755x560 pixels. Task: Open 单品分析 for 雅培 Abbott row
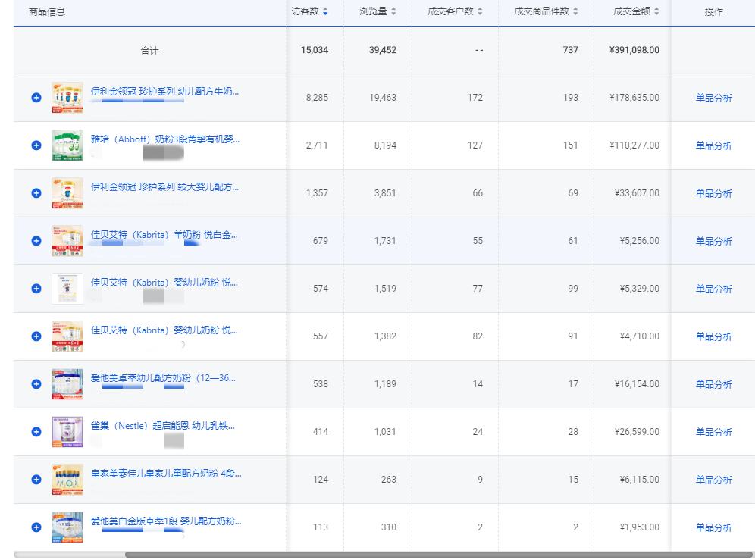(713, 145)
